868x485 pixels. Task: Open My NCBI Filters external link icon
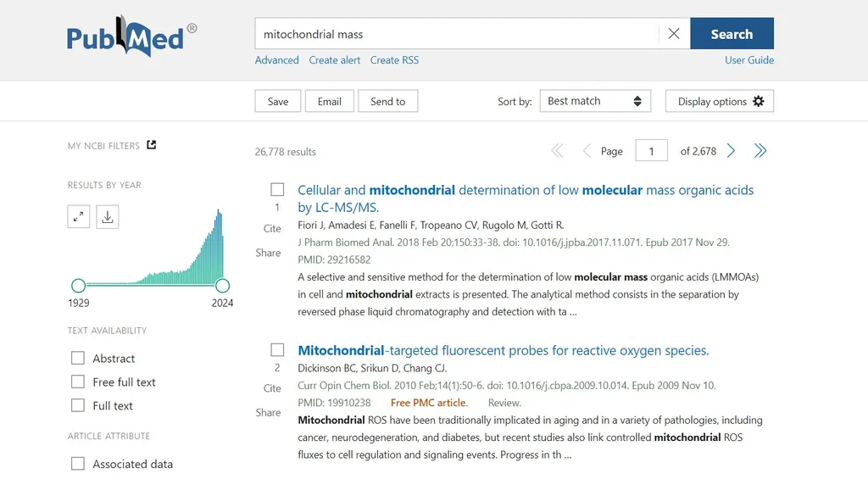(x=151, y=145)
